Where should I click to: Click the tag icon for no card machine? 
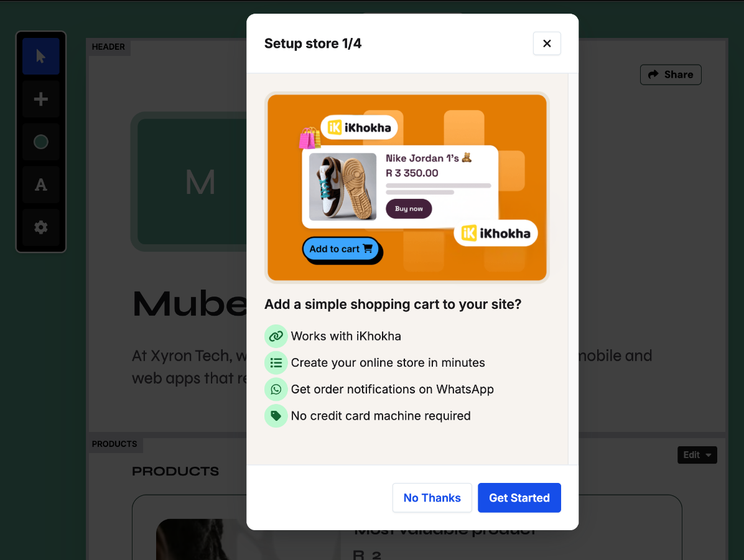pyautogui.click(x=276, y=416)
